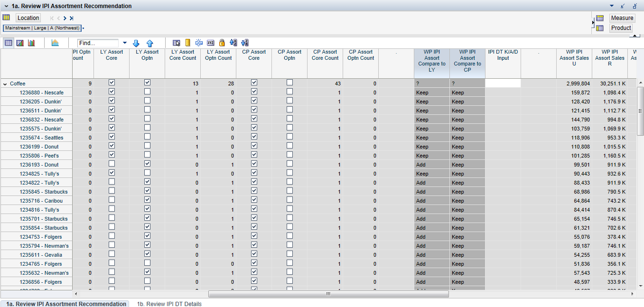Open the Find dropdown arrow
644x307 pixels.
point(125,43)
